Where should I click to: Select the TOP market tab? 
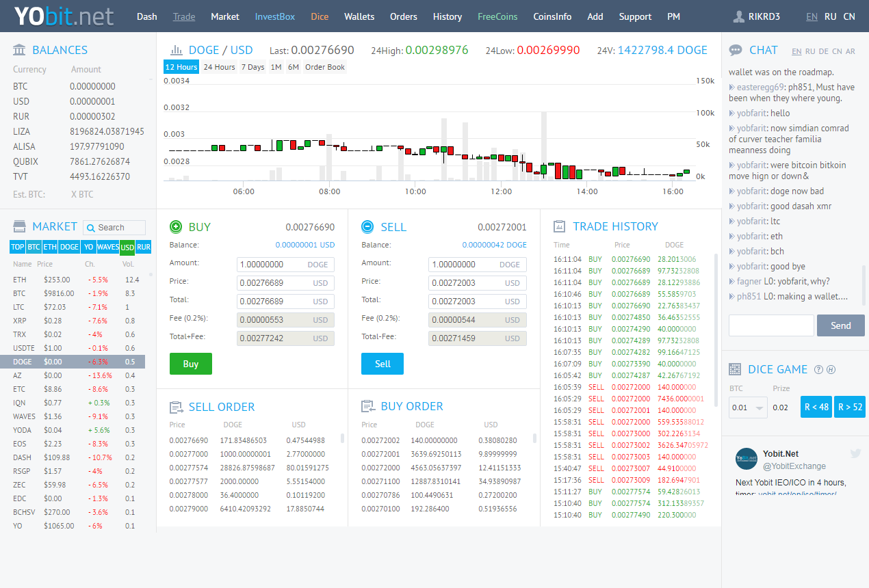pos(18,247)
